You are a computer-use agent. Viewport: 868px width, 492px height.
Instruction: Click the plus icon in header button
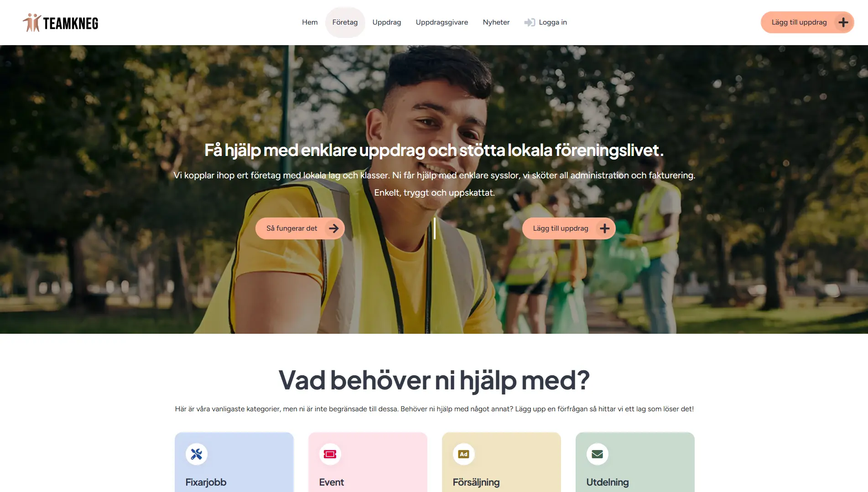coord(843,22)
